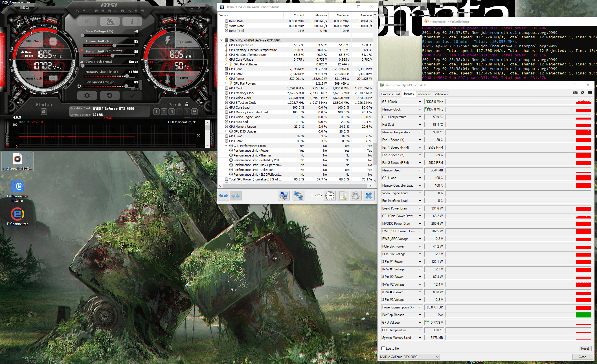Click HWiNFO vertical scrollbar down arrow
597x364 pixels.
coord(375,181)
